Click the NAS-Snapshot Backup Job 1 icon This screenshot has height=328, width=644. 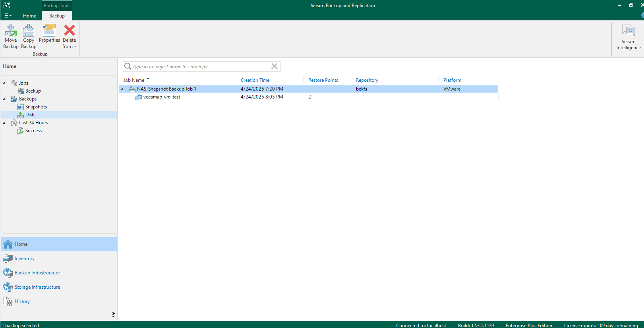(132, 89)
